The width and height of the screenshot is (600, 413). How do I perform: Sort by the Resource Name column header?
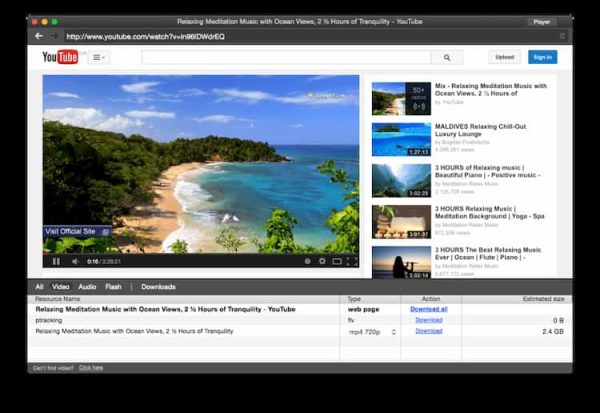pos(183,299)
